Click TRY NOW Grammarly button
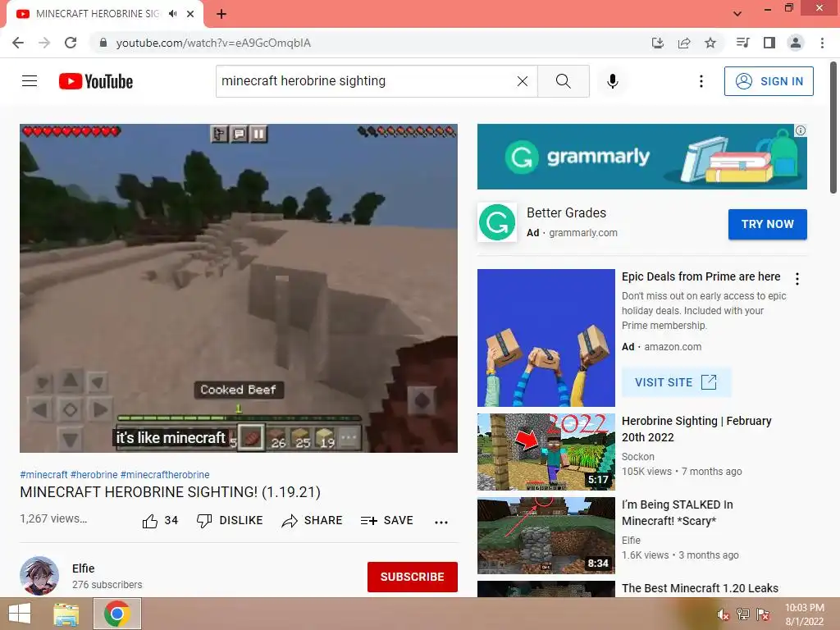Screen dimensions: 840x630 [x=767, y=224]
